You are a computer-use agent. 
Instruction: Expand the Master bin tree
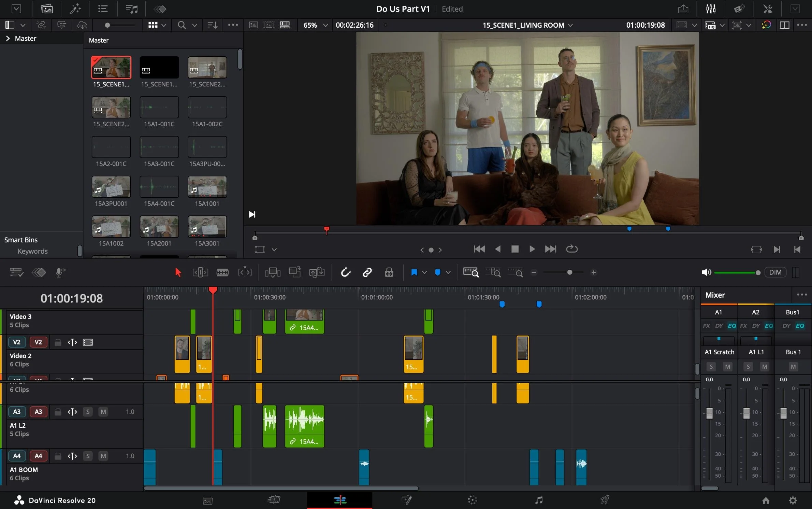(x=8, y=38)
